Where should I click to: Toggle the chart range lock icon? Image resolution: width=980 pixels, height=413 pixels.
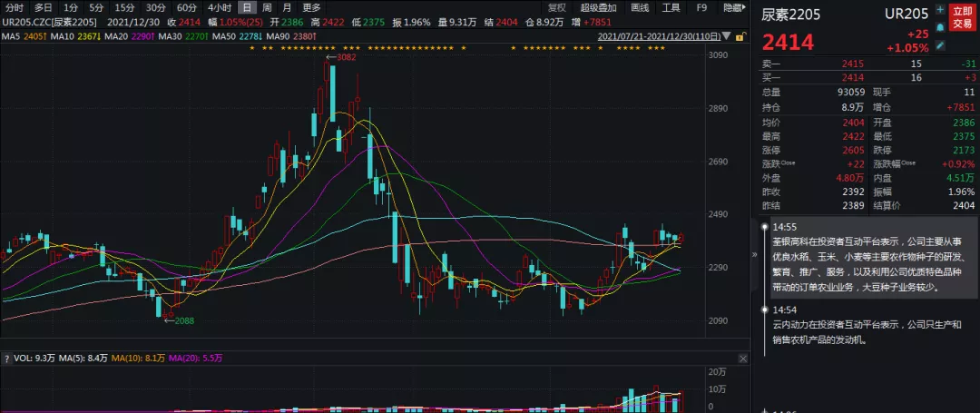pyautogui.click(x=740, y=37)
